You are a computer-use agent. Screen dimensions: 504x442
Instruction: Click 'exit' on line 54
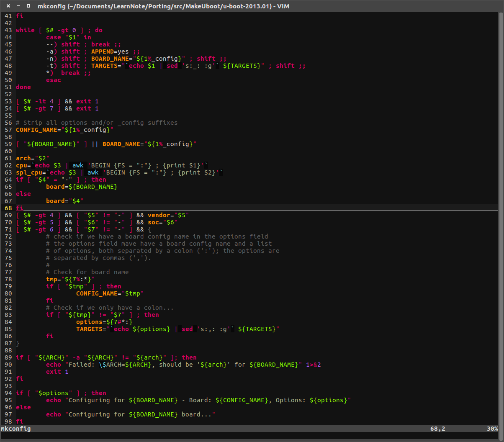pyautogui.click(x=84, y=108)
